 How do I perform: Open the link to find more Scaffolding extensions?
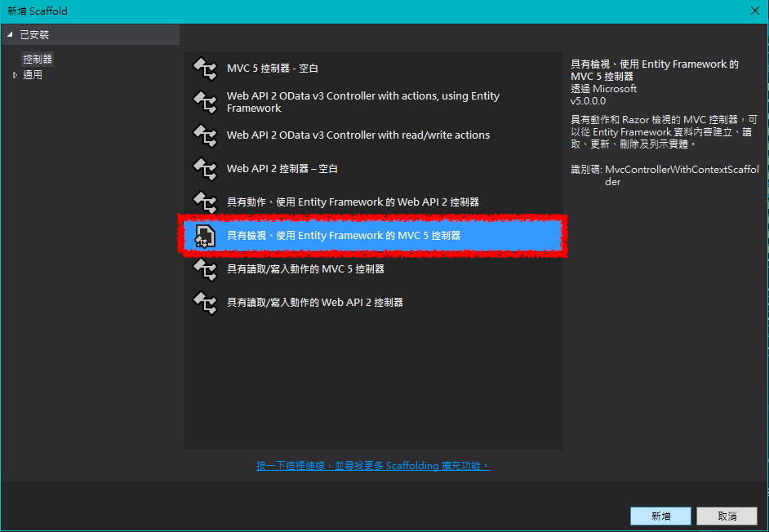click(x=372, y=466)
